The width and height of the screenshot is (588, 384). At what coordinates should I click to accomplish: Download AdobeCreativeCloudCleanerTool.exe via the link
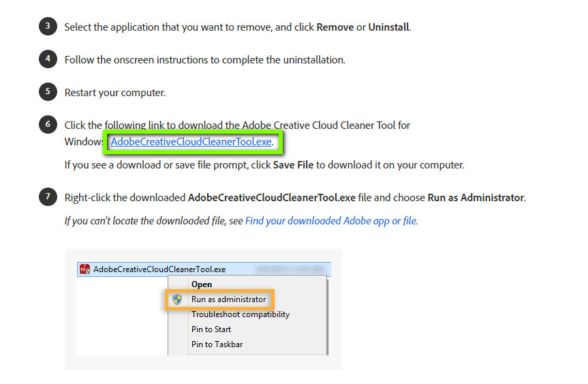(x=191, y=142)
